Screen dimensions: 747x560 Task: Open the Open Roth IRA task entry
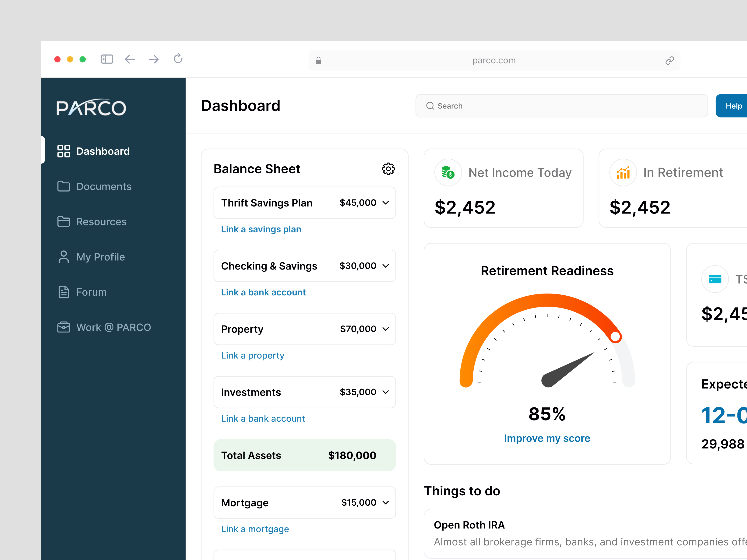[x=469, y=525]
